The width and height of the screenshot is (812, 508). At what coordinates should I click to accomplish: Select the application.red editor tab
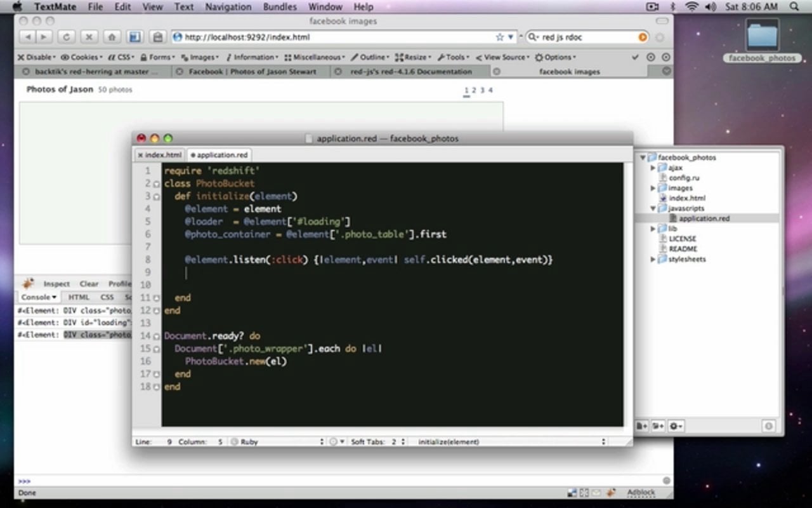[x=219, y=155]
